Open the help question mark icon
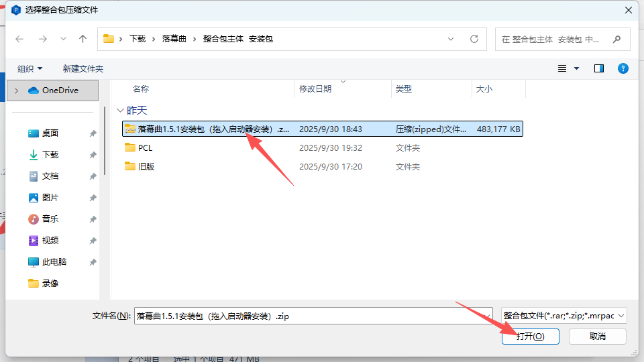The width and height of the screenshot is (644, 362). (x=623, y=68)
